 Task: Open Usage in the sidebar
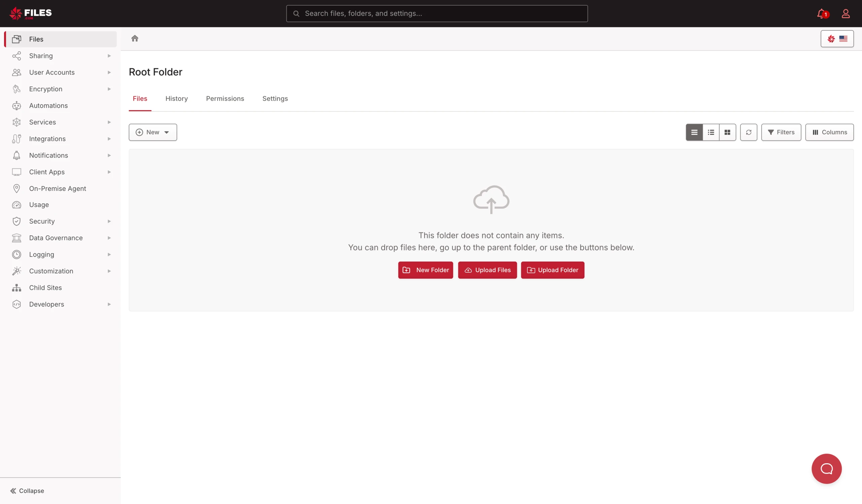coord(60,205)
